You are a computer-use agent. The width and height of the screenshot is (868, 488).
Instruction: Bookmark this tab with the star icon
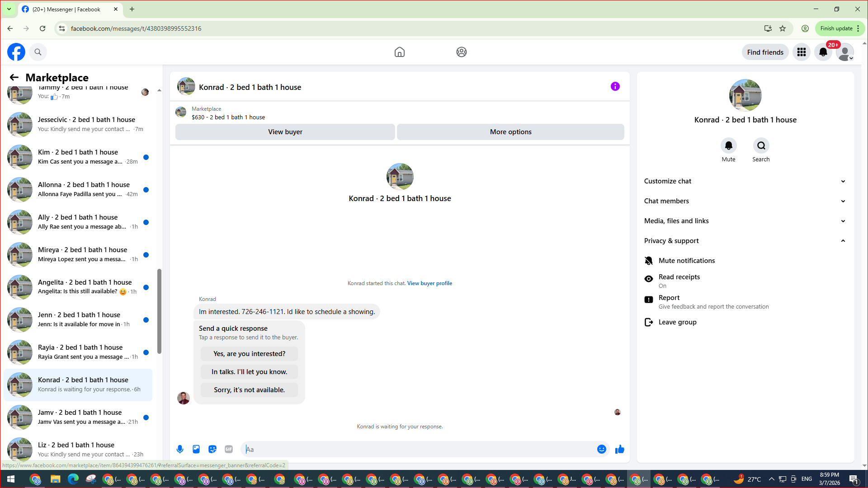(783, 28)
